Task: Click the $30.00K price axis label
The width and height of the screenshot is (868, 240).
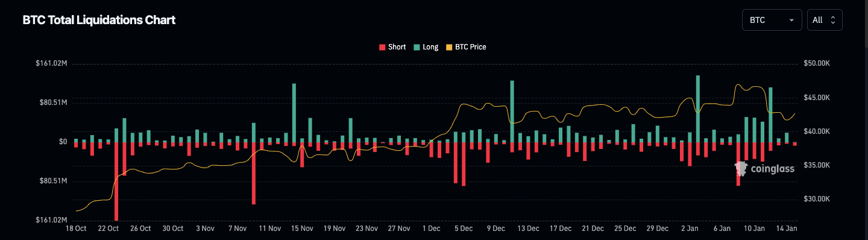Action: pyautogui.click(x=817, y=198)
